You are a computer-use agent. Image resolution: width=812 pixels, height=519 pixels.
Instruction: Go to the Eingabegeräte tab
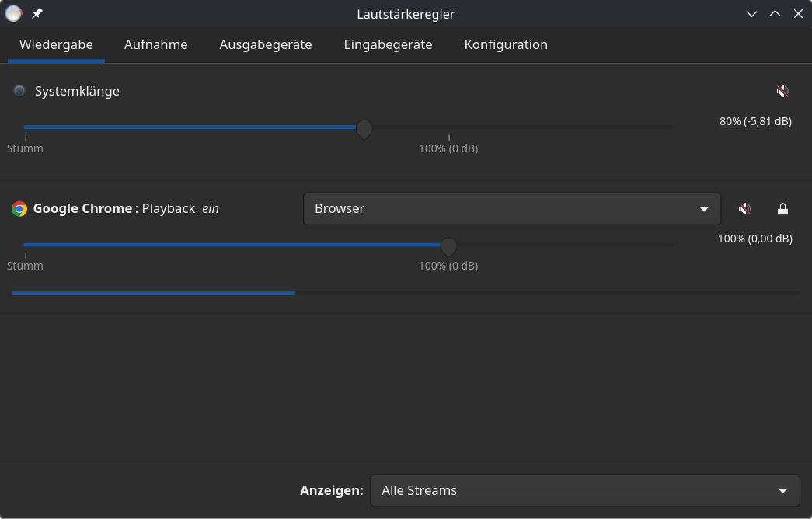[388, 44]
